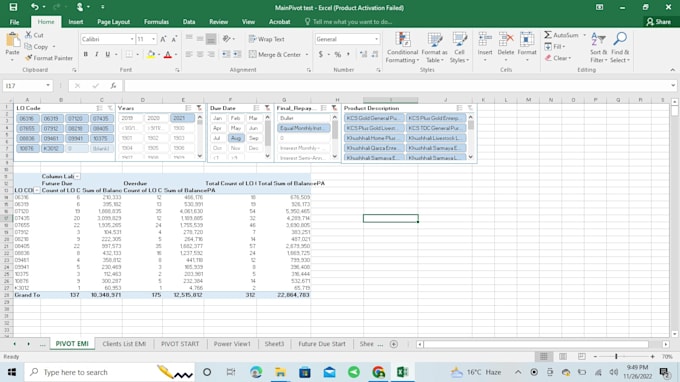Click the zoom slider handle in status bar

(616, 356)
